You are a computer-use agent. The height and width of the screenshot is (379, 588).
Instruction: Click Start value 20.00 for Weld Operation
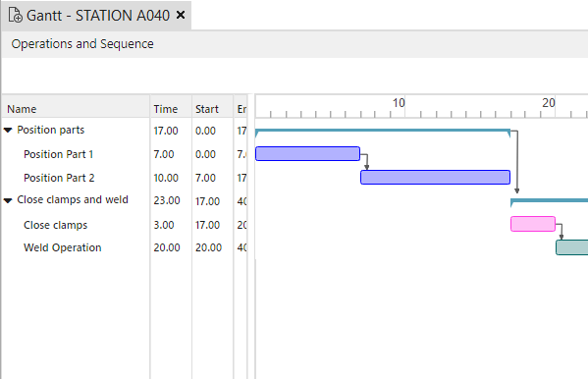(208, 247)
